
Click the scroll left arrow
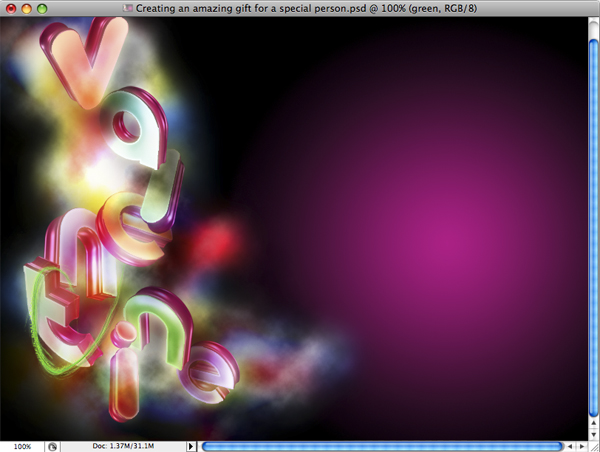pos(570,446)
